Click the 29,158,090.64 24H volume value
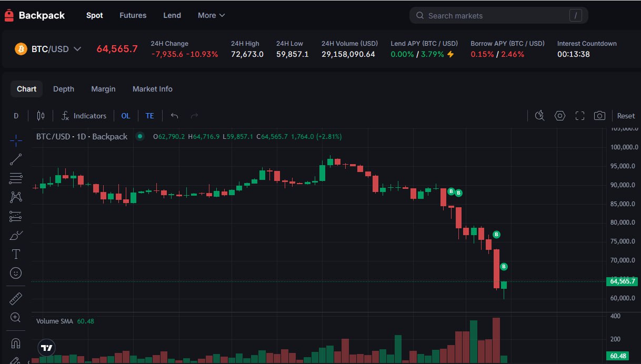 click(x=348, y=54)
